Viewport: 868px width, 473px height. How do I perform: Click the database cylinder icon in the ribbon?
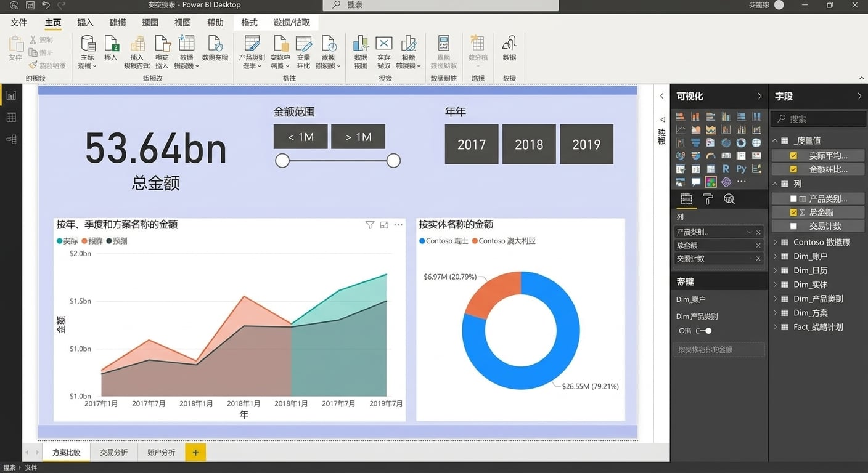pyautogui.click(x=88, y=43)
